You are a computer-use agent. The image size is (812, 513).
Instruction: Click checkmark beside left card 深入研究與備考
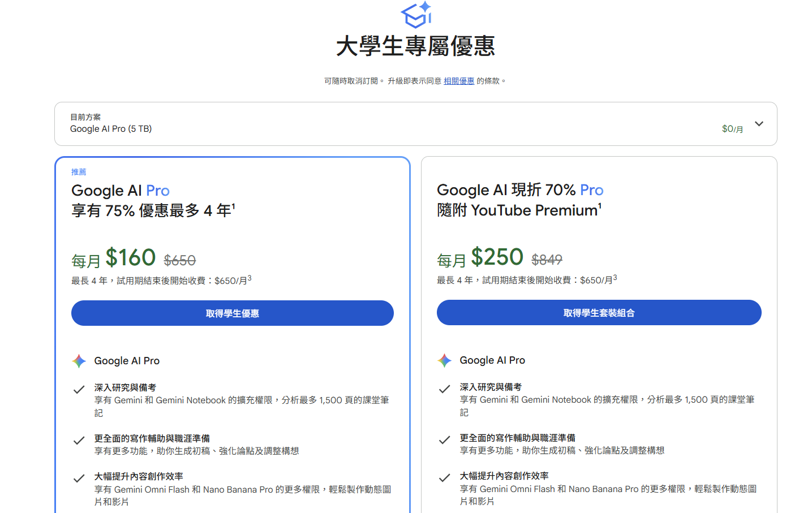(79, 389)
